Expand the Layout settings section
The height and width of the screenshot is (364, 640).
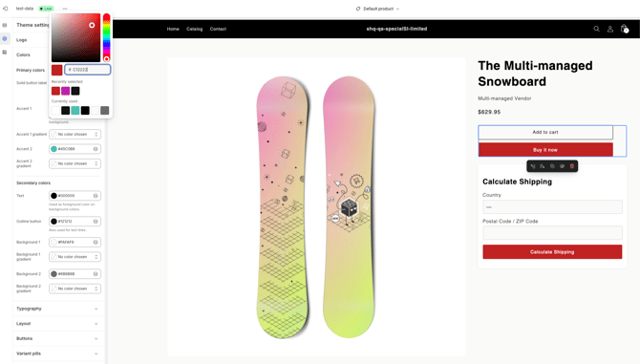[57, 324]
